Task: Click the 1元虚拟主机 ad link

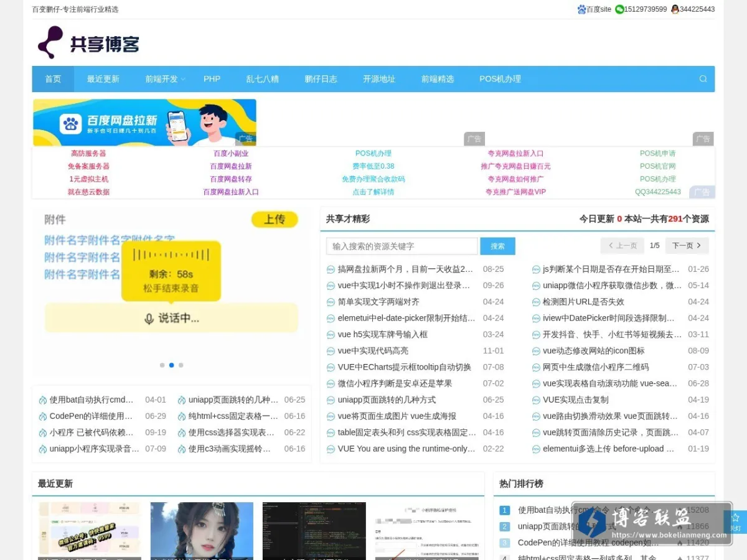Action: coord(88,179)
